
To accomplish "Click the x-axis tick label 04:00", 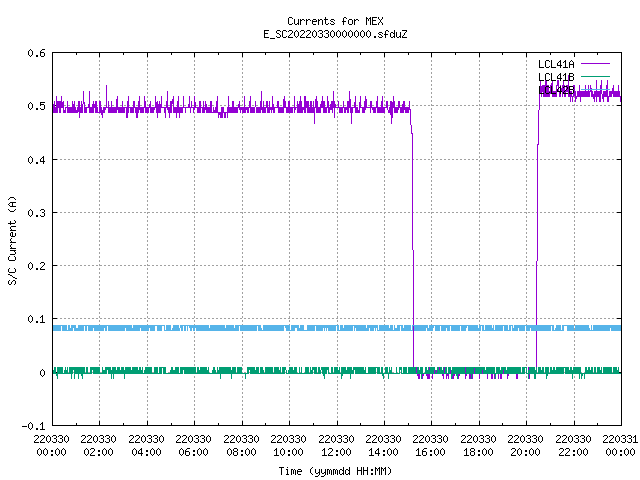I will (146, 452).
